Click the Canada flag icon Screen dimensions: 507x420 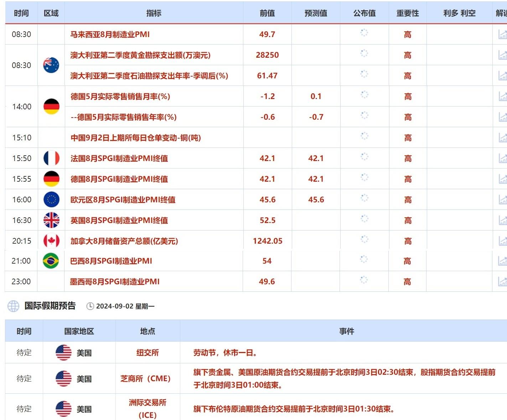pyautogui.click(x=51, y=240)
